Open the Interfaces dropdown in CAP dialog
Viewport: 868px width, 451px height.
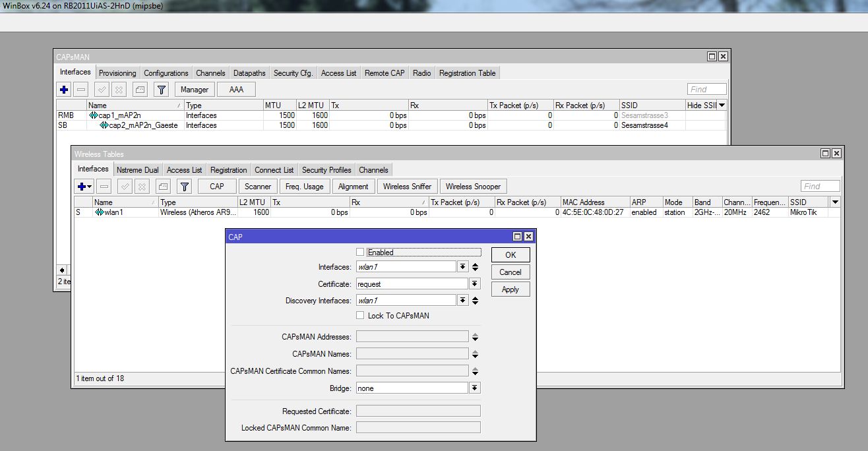463,267
